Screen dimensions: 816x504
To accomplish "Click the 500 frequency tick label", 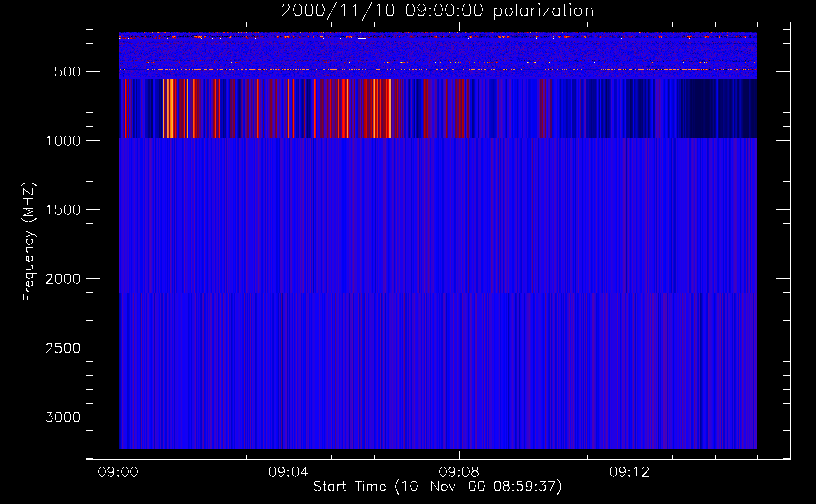I will [68, 72].
